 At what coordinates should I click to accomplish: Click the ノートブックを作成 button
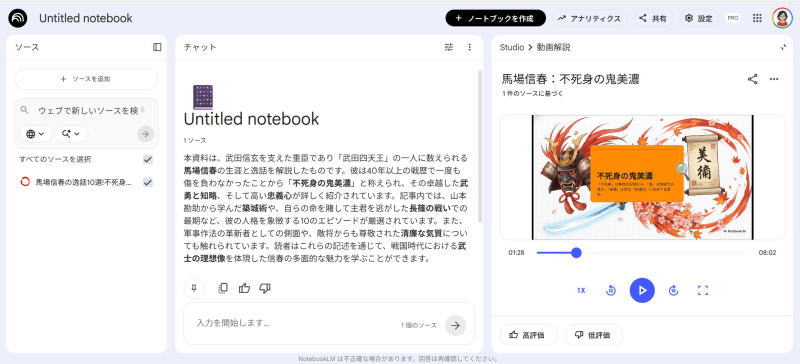(x=495, y=18)
